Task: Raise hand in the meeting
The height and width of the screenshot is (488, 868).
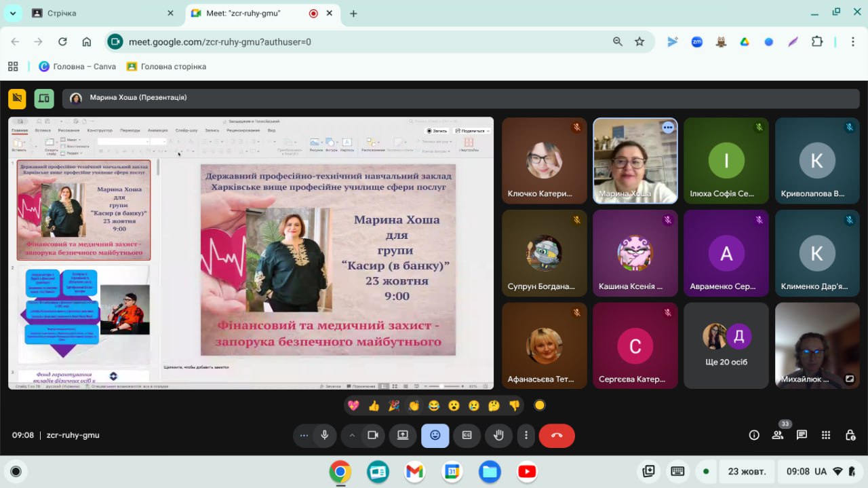Action: [x=499, y=436]
